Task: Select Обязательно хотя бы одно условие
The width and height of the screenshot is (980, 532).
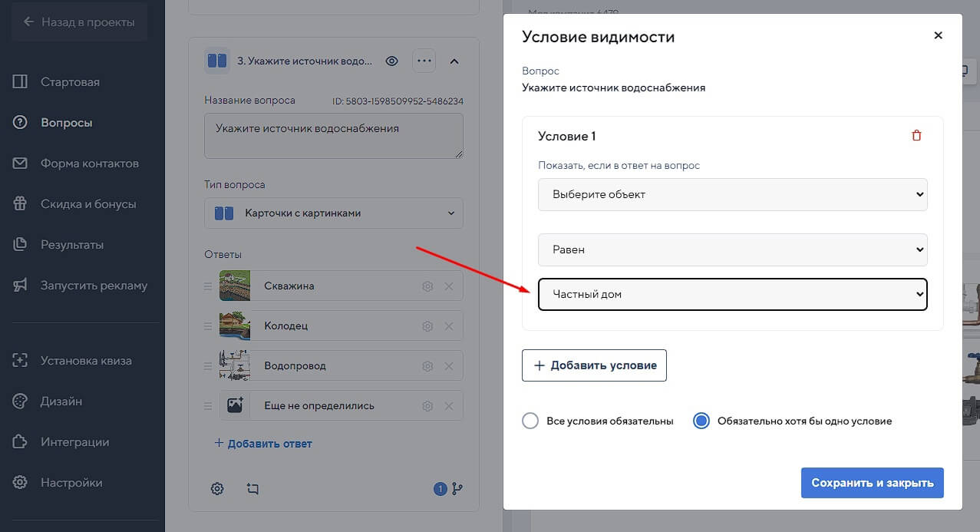Action: pyautogui.click(x=699, y=421)
